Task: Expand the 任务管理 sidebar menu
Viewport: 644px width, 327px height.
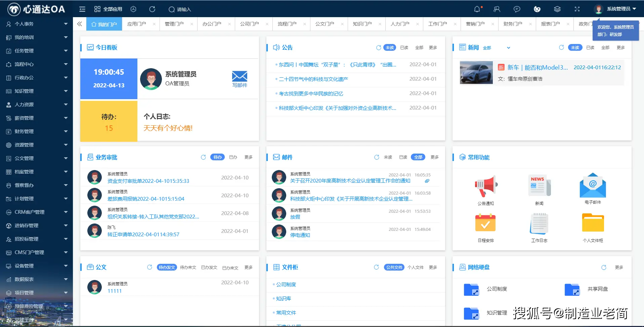Action: (36, 51)
